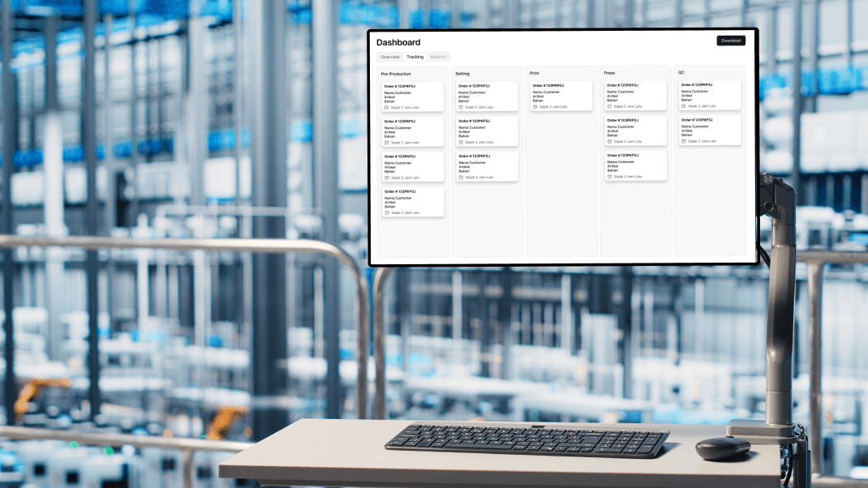Click the Dashboard page title
This screenshot has width=868, height=488.
[x=398, y=42]
